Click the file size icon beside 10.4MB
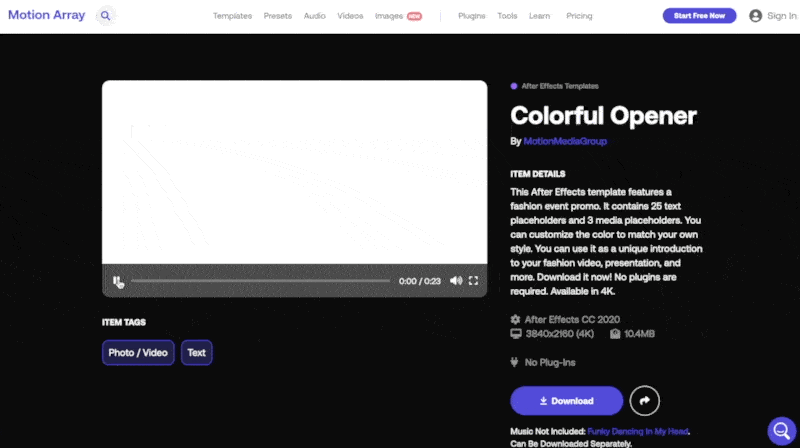The height and width of the screenshot is (448, 800). [615, 334]
